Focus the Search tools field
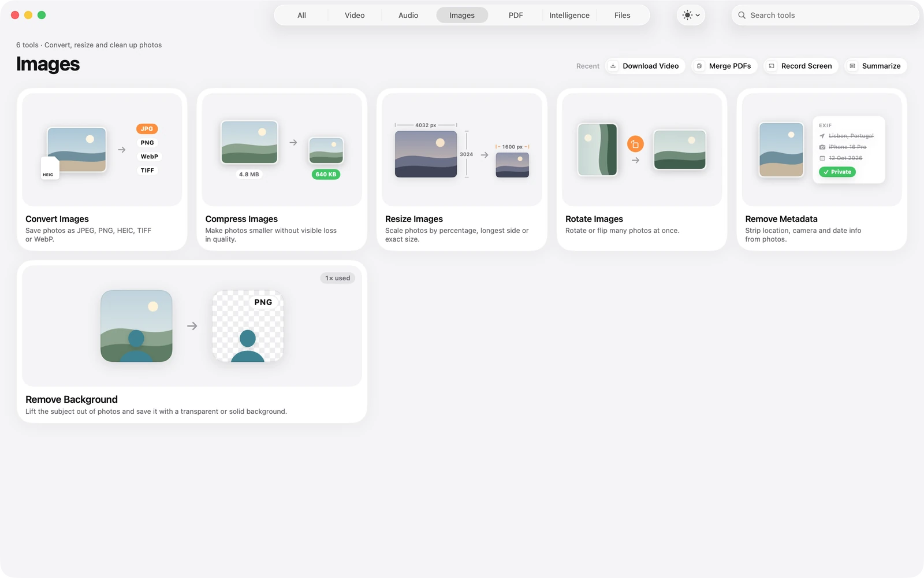 [825, 16]
